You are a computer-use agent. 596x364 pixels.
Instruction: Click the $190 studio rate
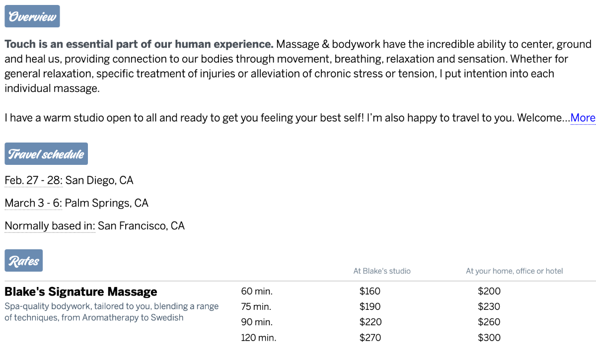[x=370, y=306]
